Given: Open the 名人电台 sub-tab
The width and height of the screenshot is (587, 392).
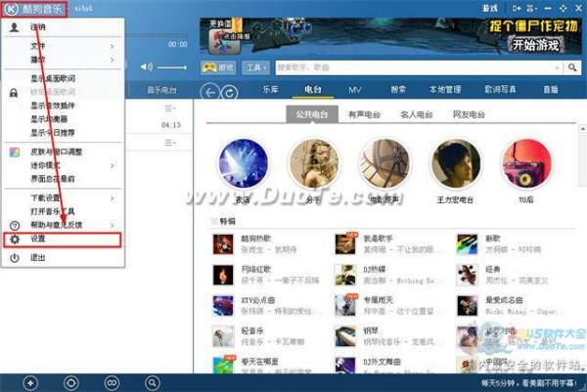Looking at the screenshot, I should click(x=417, y=114).
